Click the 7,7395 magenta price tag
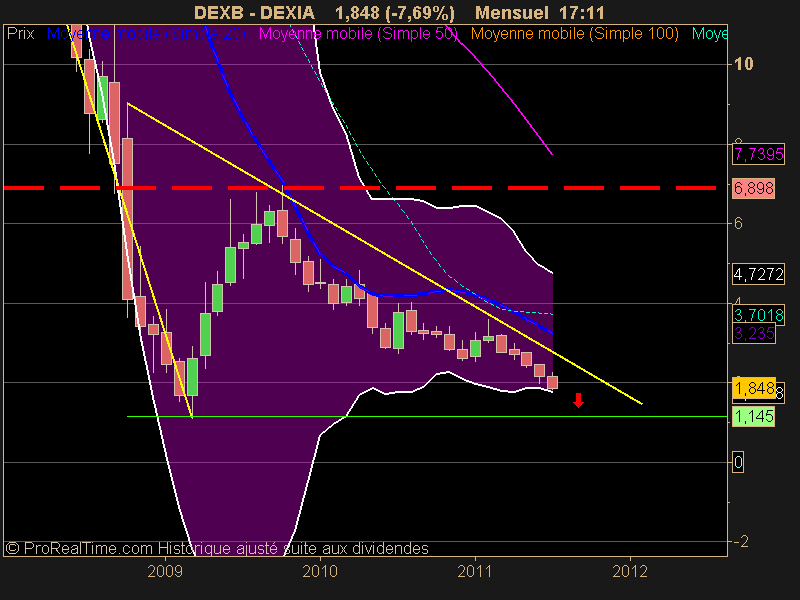This screenshot has width=800, height=600. click(758, 154)
